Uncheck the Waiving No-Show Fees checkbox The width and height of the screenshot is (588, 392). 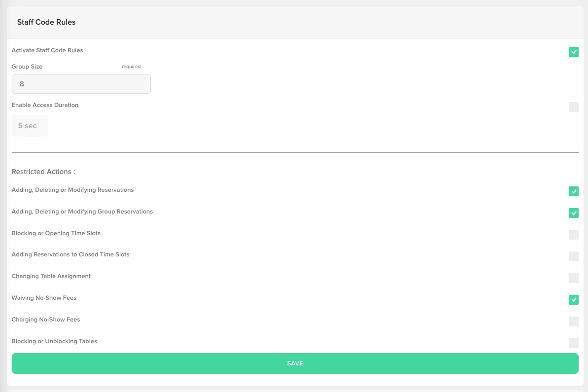tap(573, 300)
